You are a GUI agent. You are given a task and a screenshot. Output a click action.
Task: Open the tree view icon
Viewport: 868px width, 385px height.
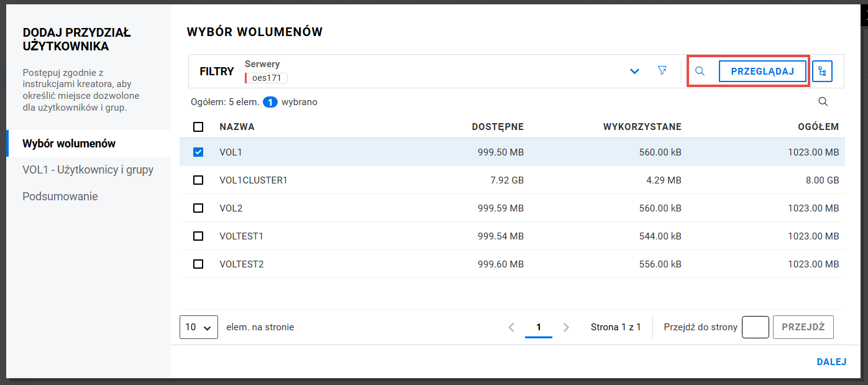point(822,72)
